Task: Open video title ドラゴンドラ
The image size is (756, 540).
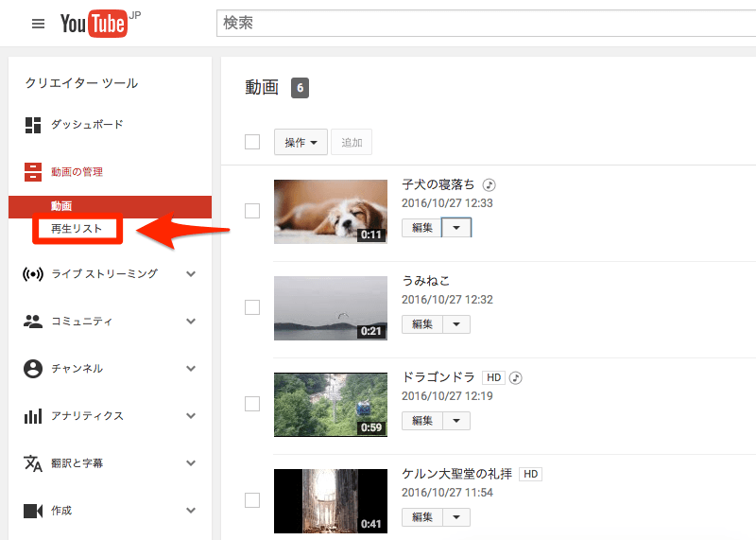Action: tap(438, 377)
